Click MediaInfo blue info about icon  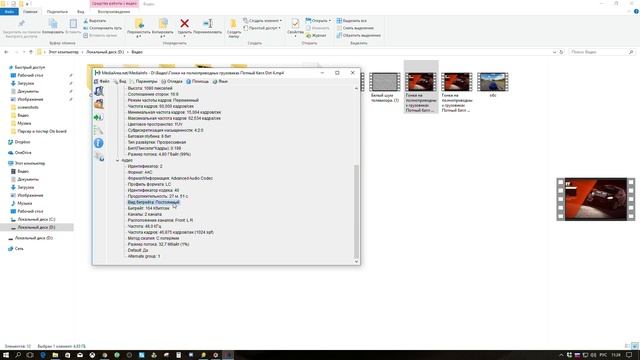pyautogui.click(x=99, y=143)
